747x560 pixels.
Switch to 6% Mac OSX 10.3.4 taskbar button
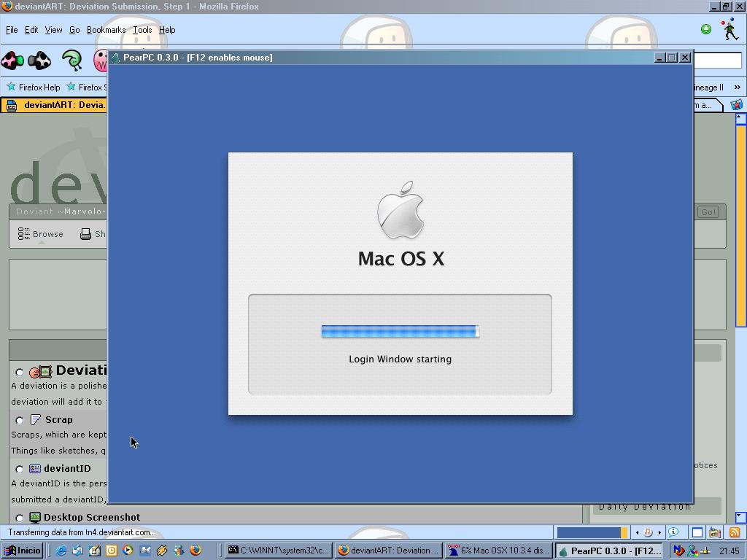[498, 551]
